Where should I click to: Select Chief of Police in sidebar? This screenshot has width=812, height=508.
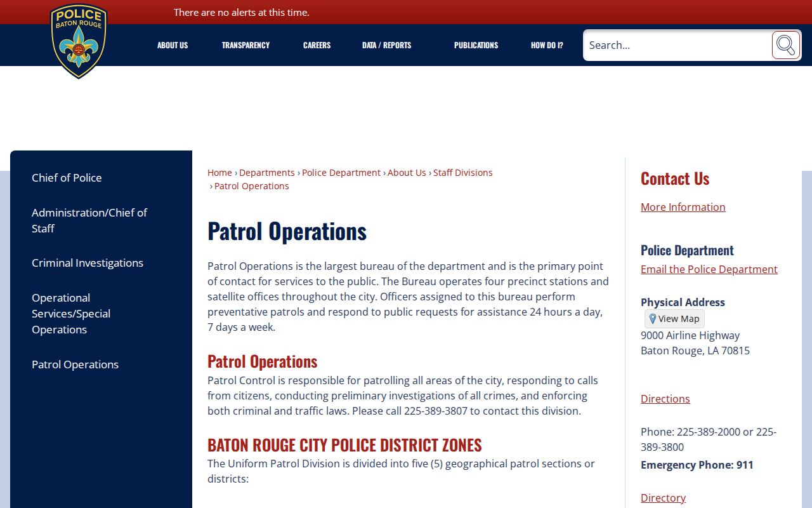pos(67,178)
